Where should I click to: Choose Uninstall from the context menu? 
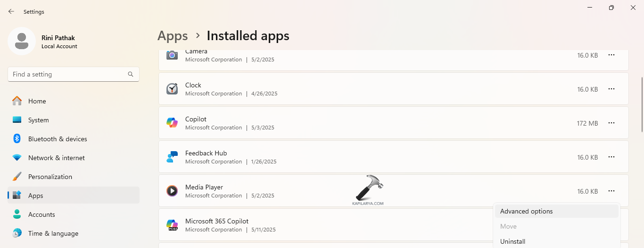point(513,241)
